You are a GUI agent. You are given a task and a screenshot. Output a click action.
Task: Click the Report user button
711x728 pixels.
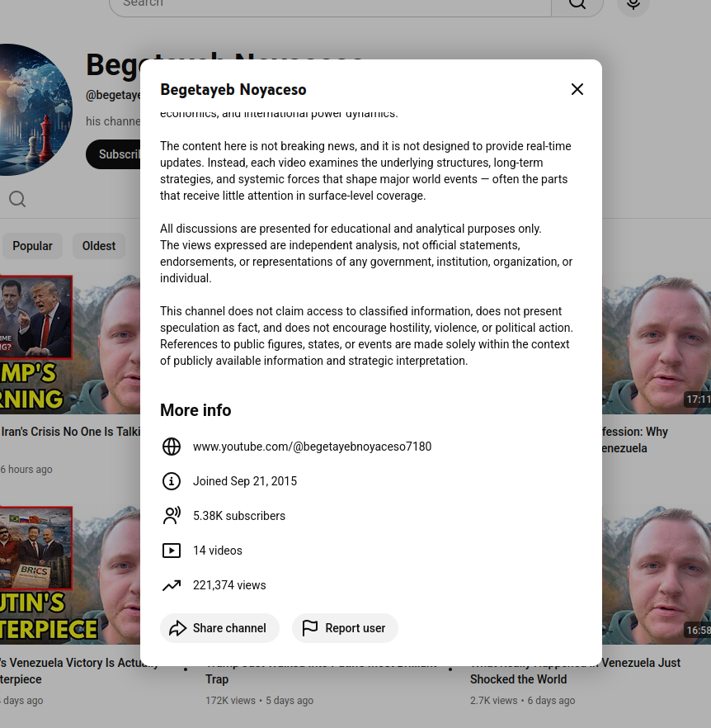[x=345, y=628]
